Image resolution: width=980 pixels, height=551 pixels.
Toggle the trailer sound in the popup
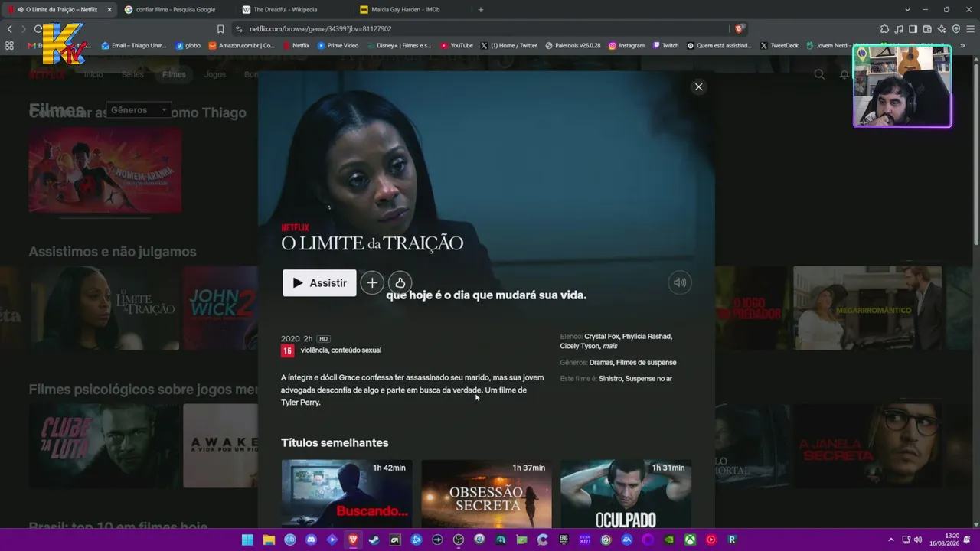pos(680,283)
